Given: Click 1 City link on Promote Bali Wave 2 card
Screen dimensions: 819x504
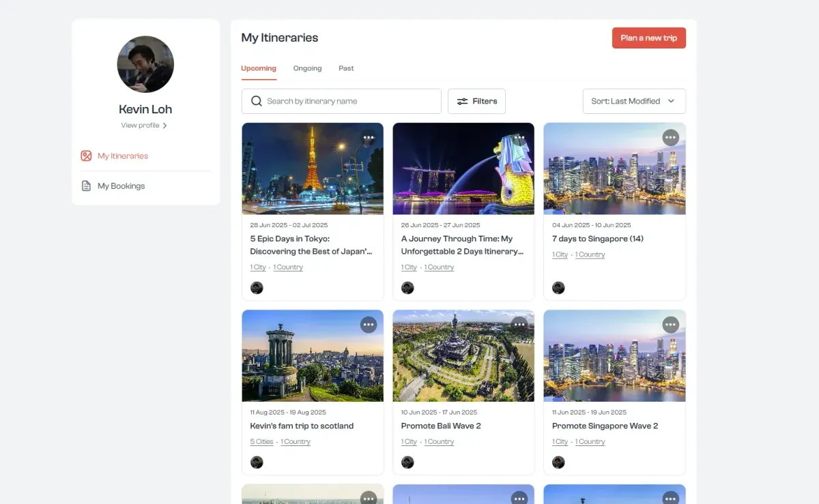Looking at the screenshot, I should [409, 442].
